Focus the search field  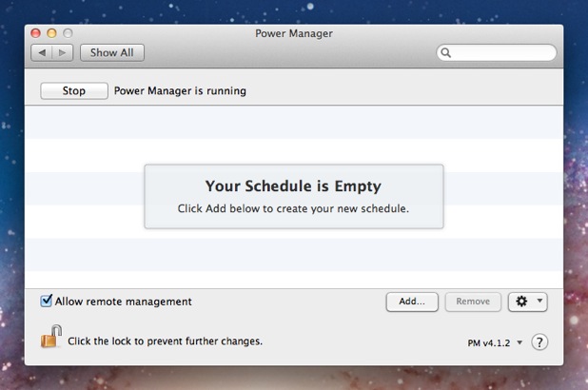tap(496, 52)
